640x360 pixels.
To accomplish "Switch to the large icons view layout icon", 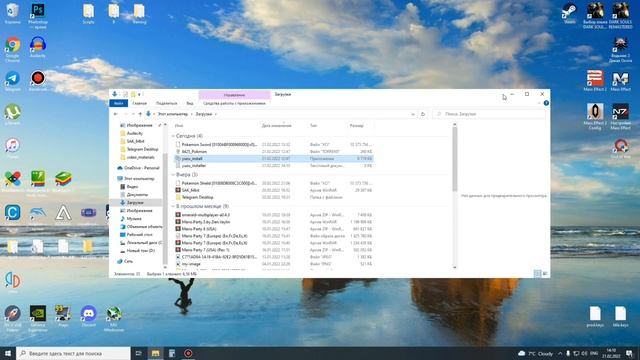I will [545, 273].
